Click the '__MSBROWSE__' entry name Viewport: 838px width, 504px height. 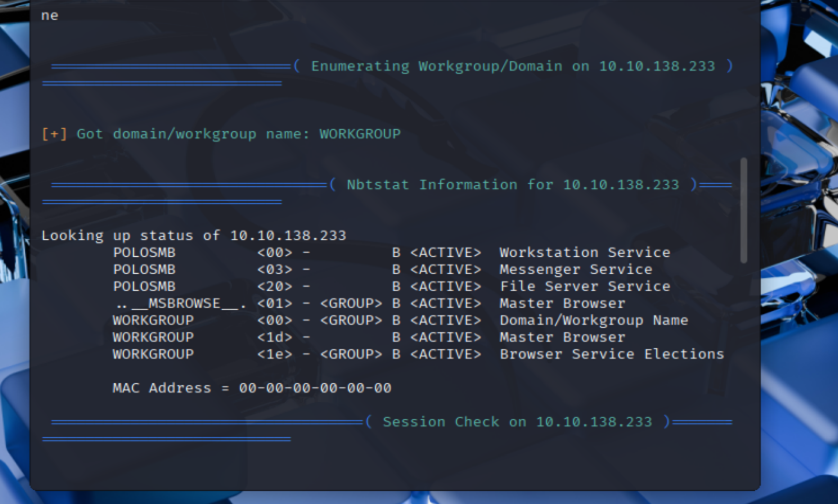point(184,303)
